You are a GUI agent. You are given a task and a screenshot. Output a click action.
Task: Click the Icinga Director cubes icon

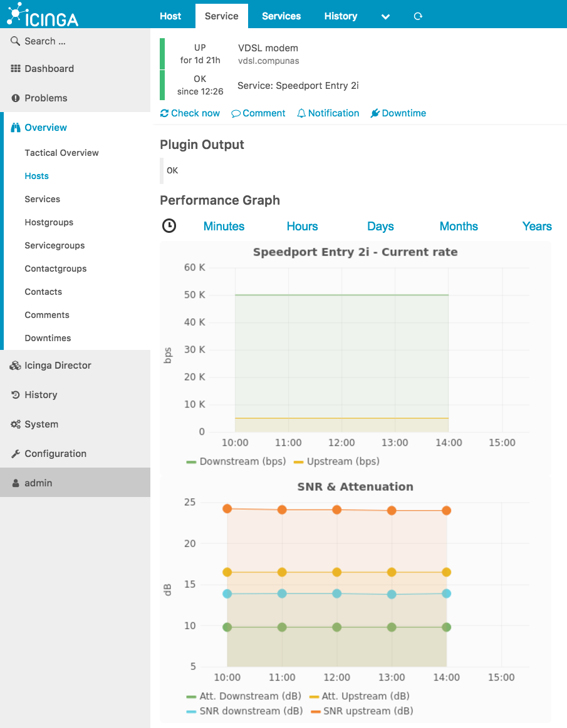[x=15, y=366]
